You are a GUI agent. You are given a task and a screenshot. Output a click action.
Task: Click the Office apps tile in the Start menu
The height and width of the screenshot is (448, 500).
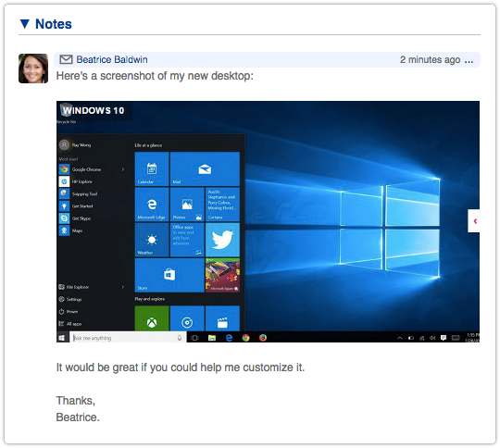(187, 240)
